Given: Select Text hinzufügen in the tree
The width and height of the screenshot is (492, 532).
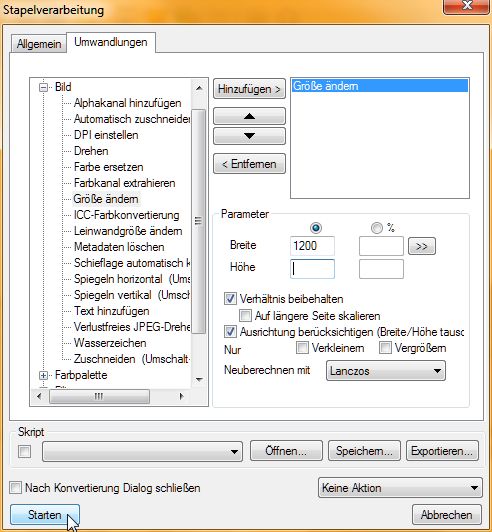Looking at the screenshot, I should click(112, 311).
